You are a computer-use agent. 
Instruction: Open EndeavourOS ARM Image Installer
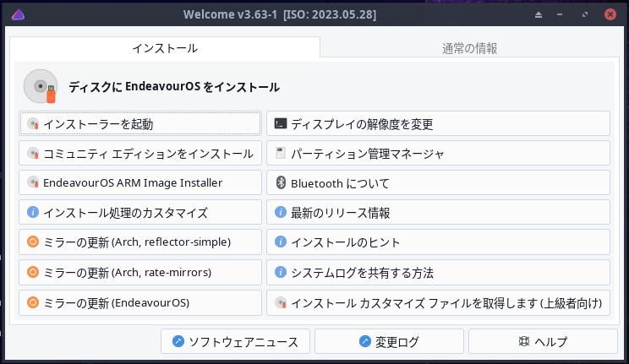point(140,182)
